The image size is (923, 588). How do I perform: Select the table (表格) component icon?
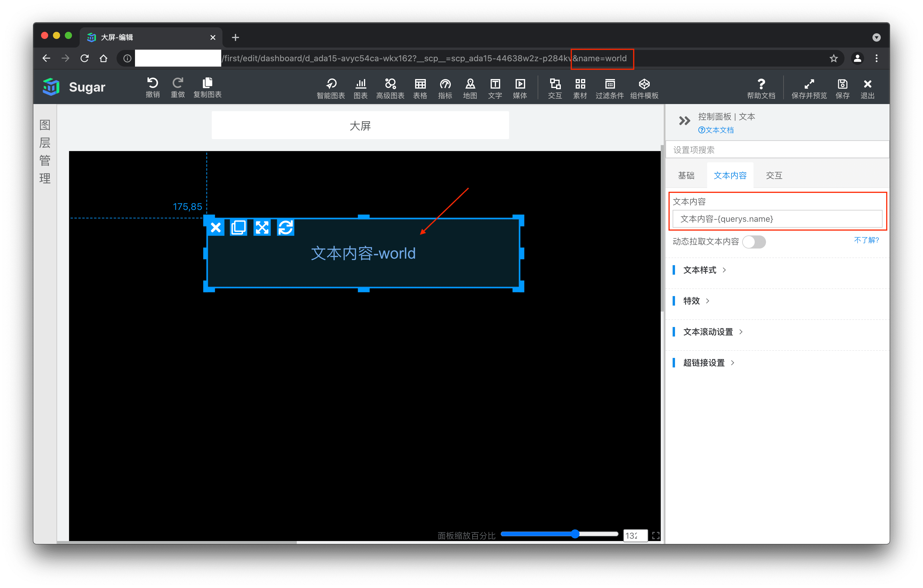point(420,84)
